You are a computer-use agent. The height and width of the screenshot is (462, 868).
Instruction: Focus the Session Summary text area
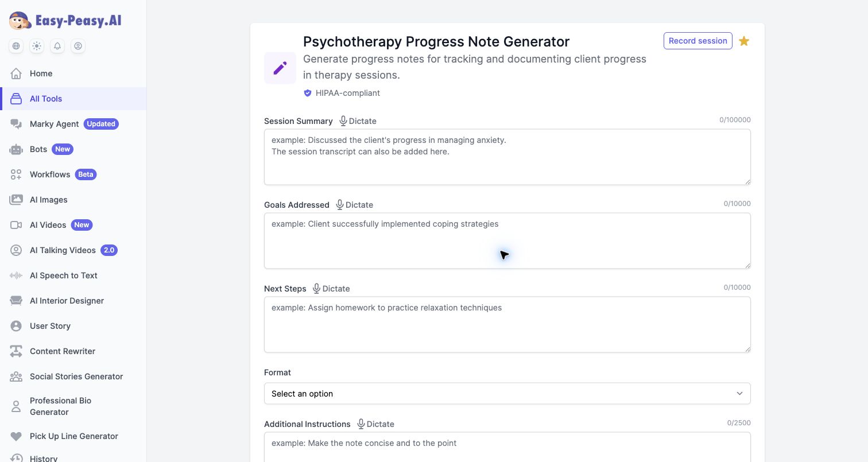[x=507, y=157]
